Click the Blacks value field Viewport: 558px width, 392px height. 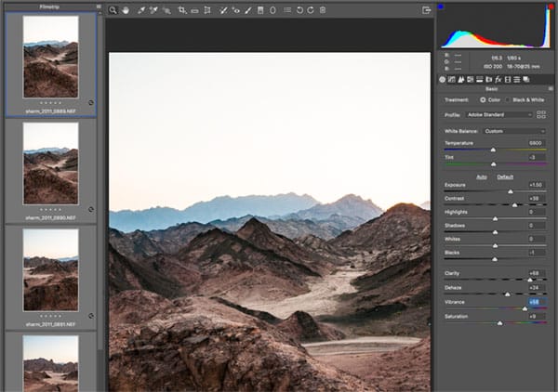click(537, 253)
